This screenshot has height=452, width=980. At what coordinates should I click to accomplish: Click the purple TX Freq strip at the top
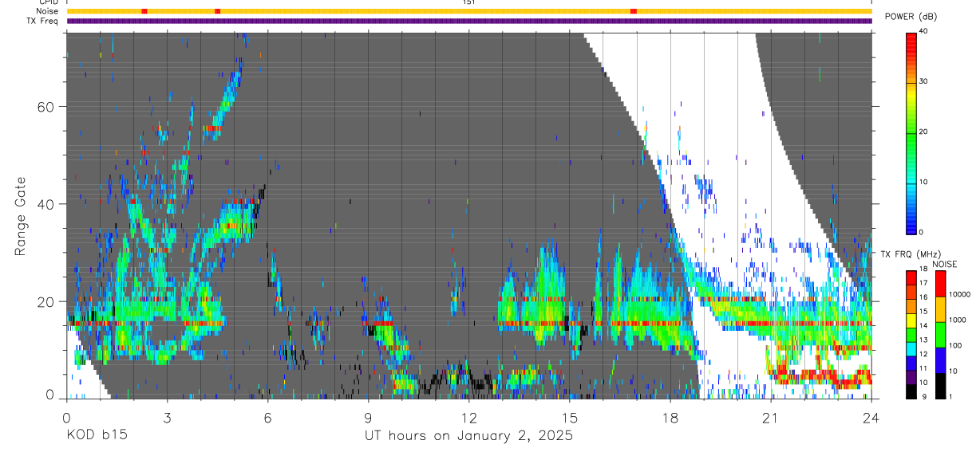[469, 21]
